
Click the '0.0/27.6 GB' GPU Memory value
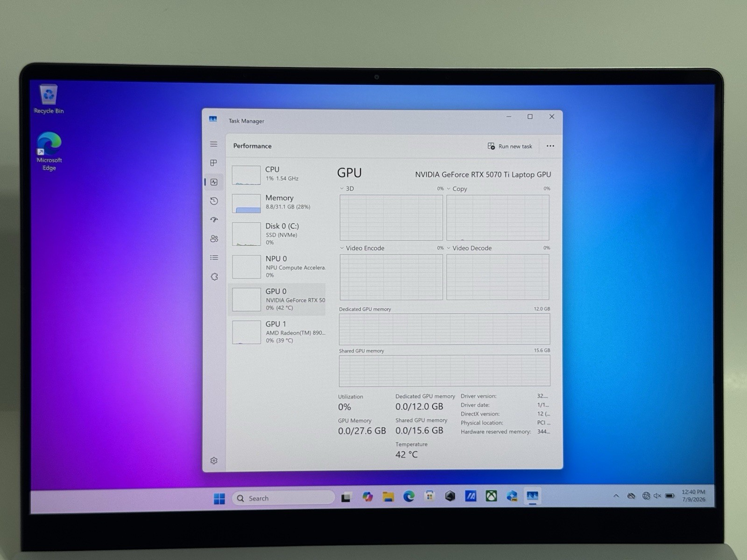362,431
